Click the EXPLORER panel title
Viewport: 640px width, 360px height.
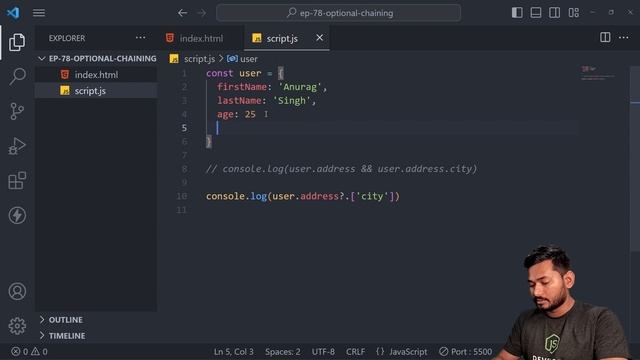coord(67,38)
